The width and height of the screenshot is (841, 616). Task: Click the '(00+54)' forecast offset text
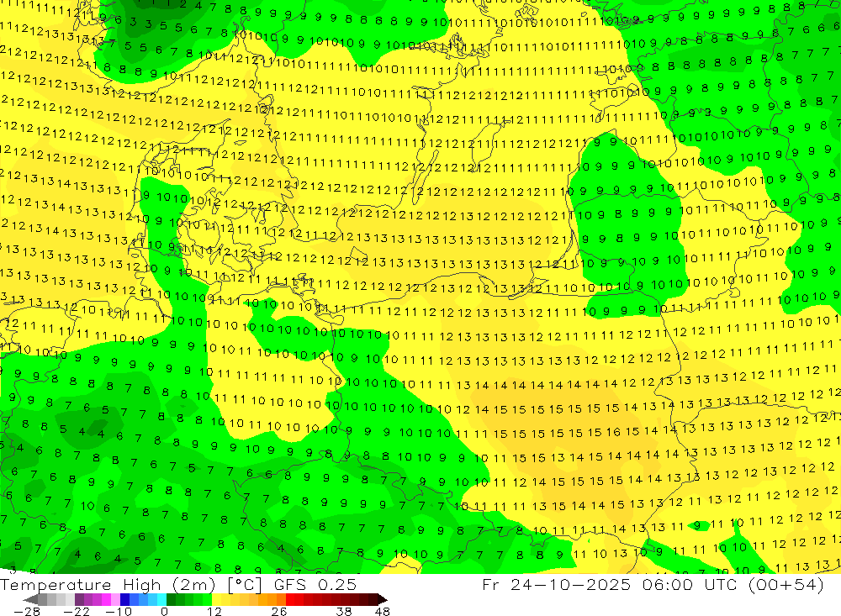point(785,585)
